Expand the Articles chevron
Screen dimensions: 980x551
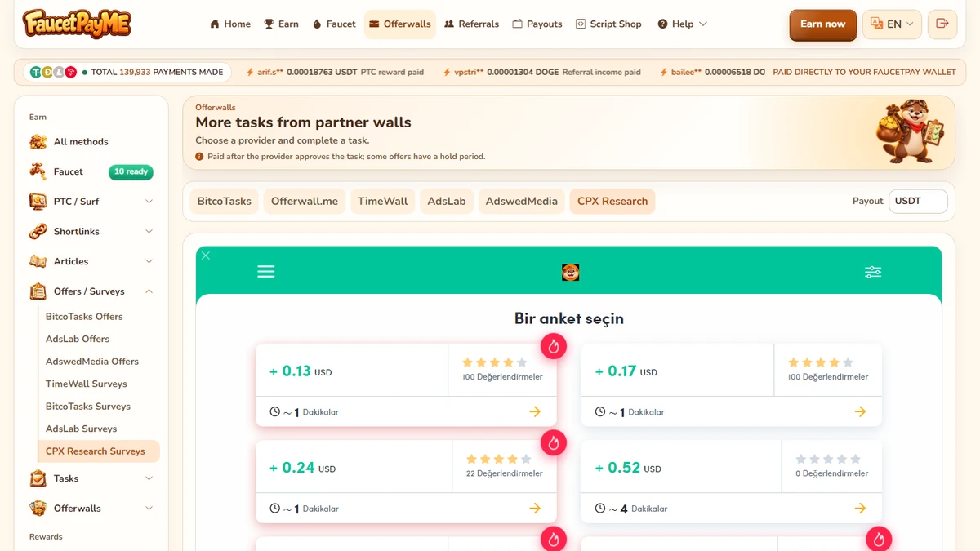149,261
